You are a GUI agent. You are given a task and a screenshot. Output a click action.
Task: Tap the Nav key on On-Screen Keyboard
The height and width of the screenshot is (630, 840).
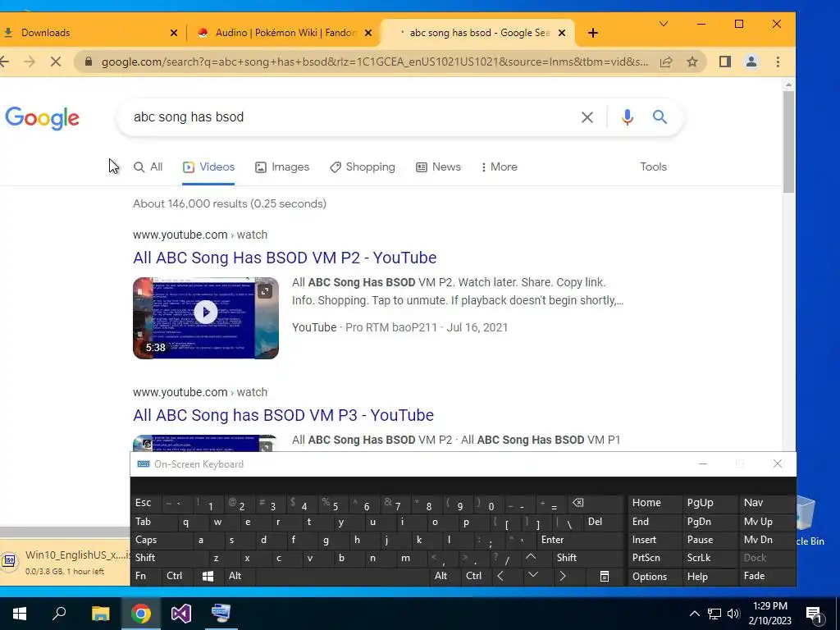click(767, 503)
